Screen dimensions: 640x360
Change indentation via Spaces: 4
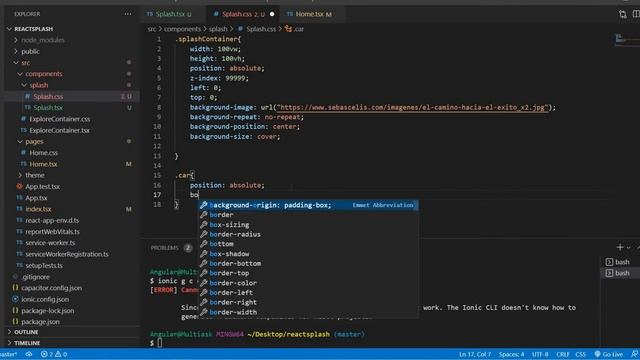pyautogui.click(x=511, y=354)
